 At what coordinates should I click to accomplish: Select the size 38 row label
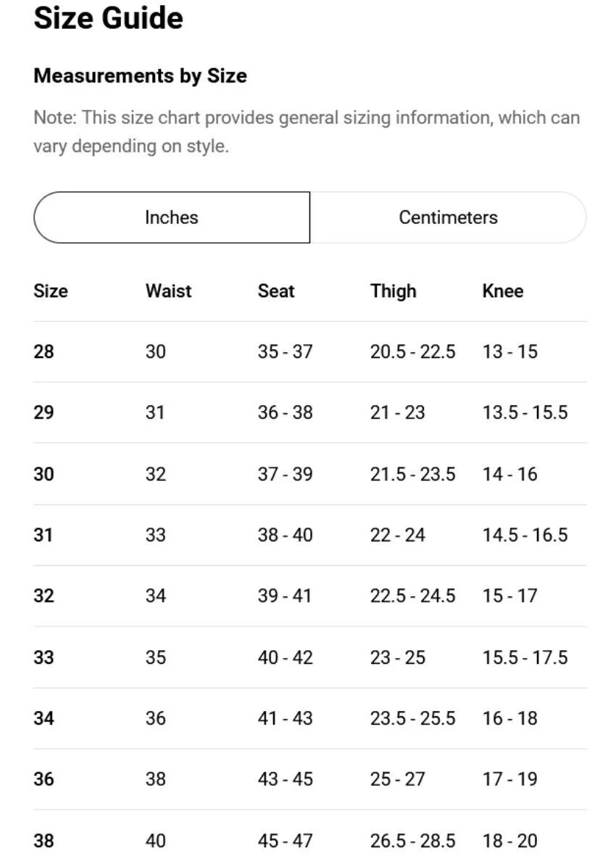44,841
